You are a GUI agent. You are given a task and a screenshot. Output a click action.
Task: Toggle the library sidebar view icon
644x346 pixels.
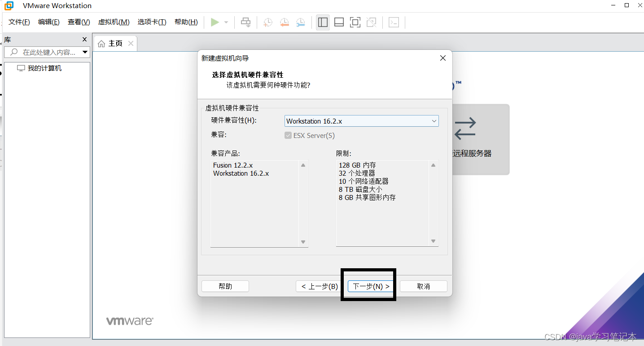coord(323,22)
